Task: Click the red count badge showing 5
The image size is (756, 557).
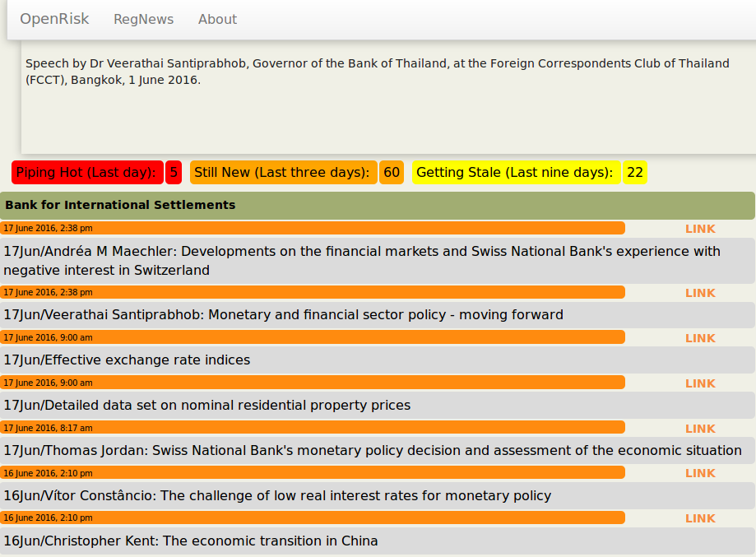Action: click(x=174, y=172)
